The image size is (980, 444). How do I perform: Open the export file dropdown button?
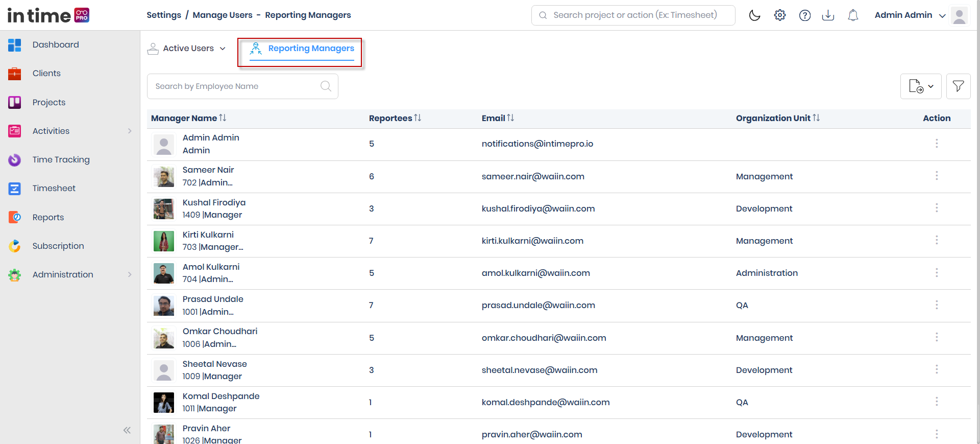921,86
